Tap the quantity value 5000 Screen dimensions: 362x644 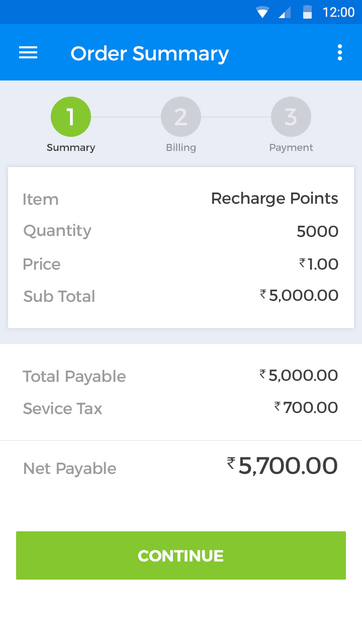point(317,231)
